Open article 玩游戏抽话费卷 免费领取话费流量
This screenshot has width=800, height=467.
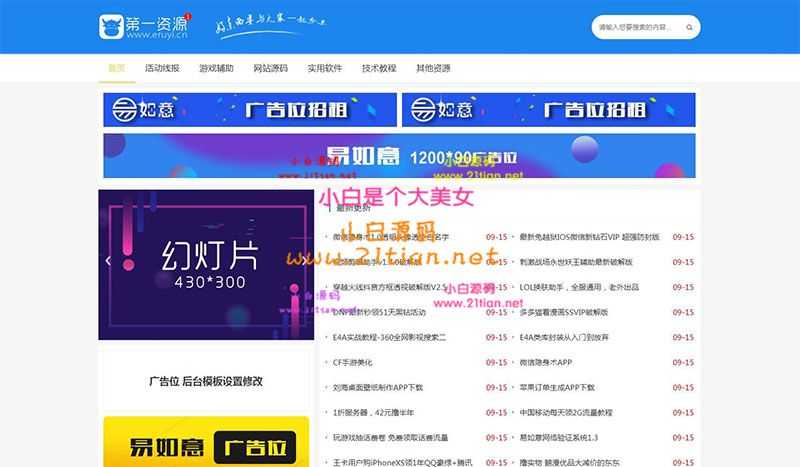pyautogui.click(x=390, y=437)
